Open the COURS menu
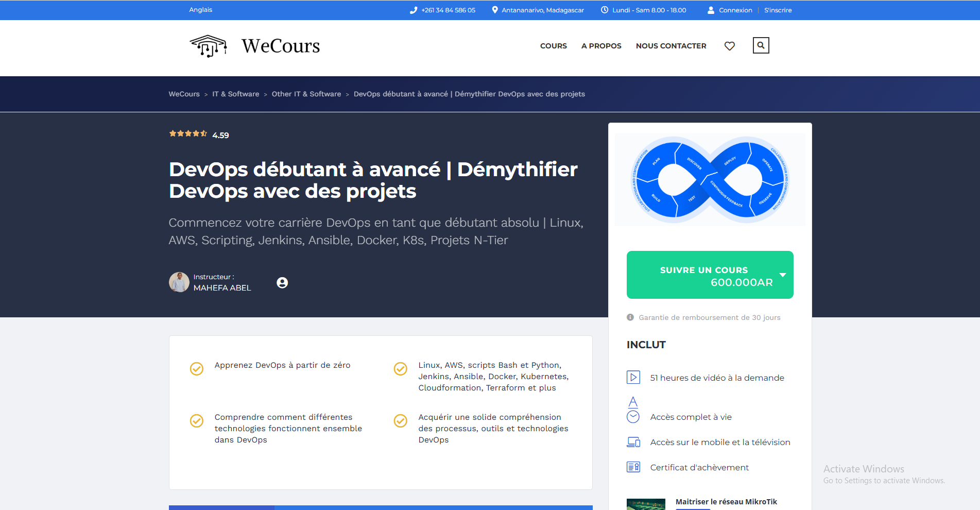Viewport: 980px width, 510px height. click(x=554, y=46)
